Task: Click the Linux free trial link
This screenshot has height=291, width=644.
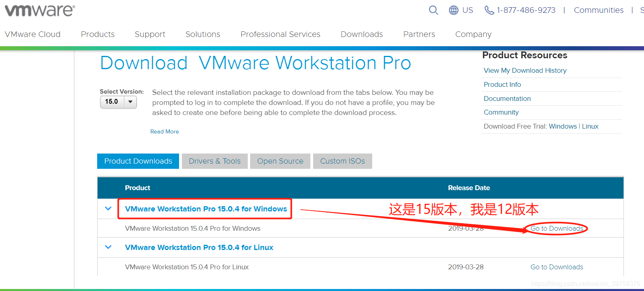Action: (590, 126)
